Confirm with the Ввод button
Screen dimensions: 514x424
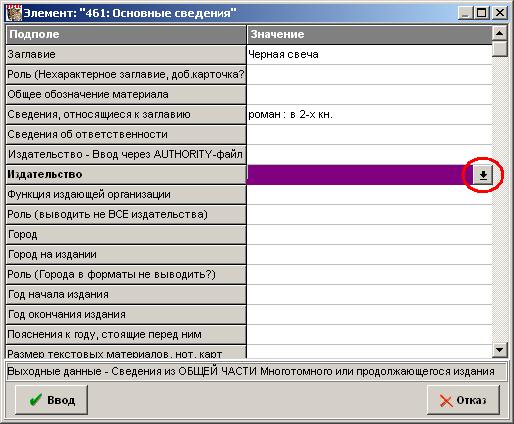click(51, 400)
